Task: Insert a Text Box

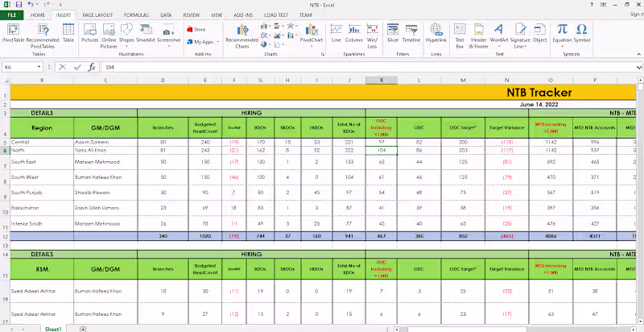Action: [x=460, y=35]
